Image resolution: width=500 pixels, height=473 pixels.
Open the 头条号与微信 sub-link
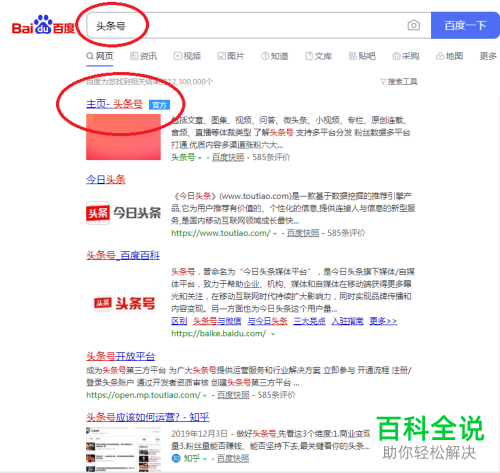[217, 321]
